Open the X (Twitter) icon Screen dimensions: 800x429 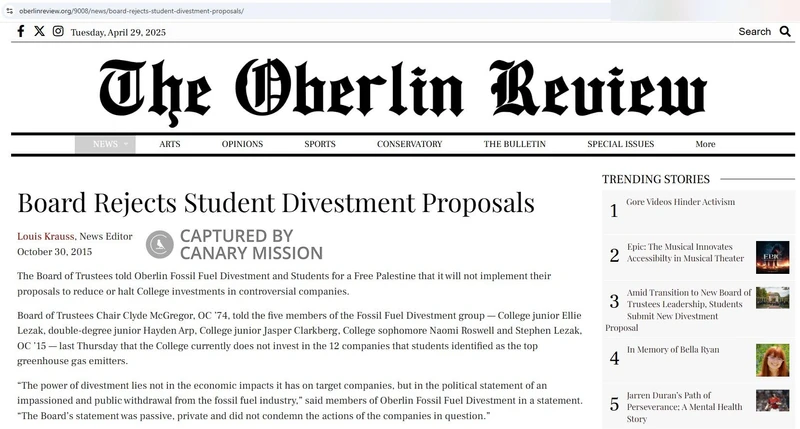(39, 31)
